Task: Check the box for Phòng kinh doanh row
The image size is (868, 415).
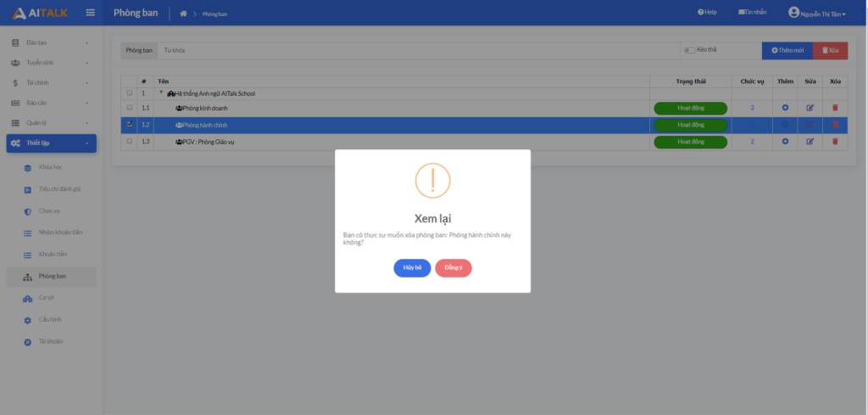Action: [130, 108]
